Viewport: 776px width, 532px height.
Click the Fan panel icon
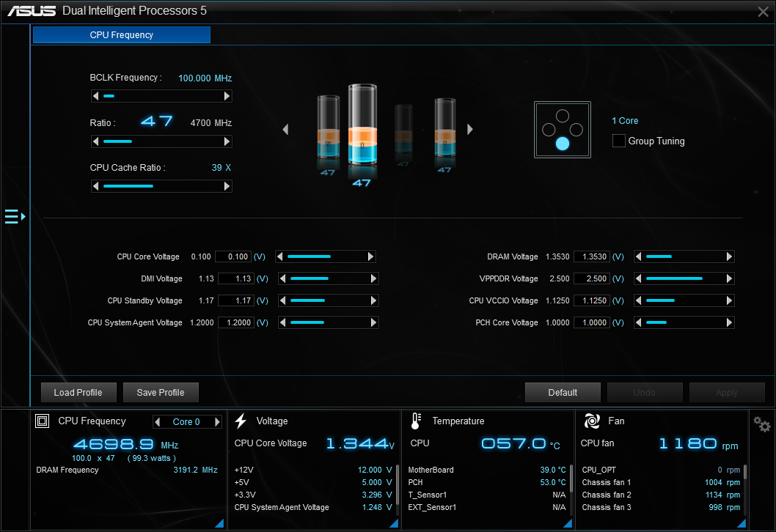[x=592, y=421]
